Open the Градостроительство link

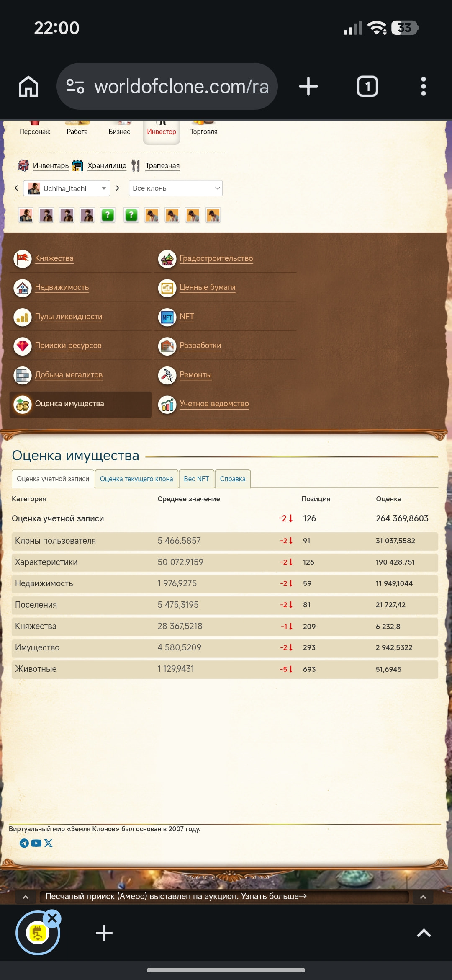[x=216, y=258]
